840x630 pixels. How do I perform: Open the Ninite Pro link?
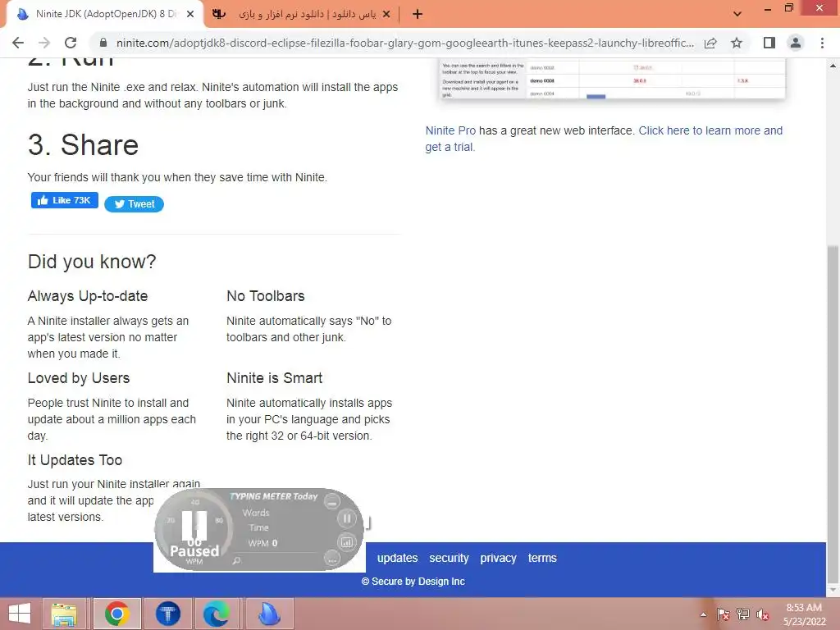(x=450, y=130)
